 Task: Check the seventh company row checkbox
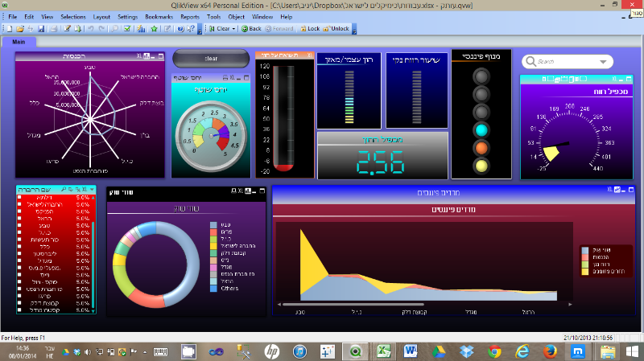coord(19,240)
